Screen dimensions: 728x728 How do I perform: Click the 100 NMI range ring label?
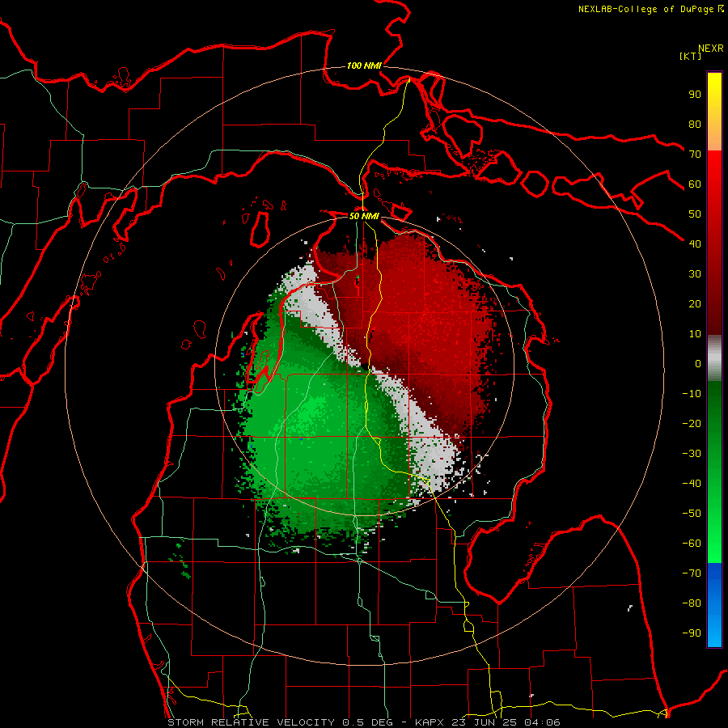click(364, 66)
